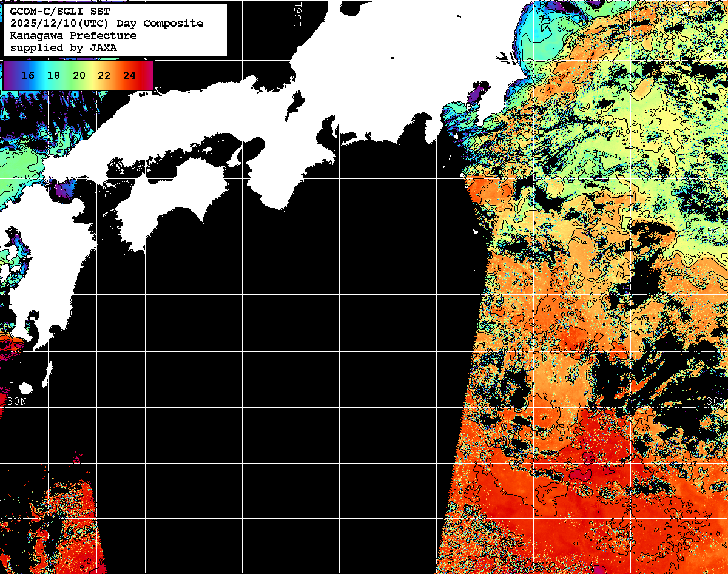
Task: Click the 30N latitude label on left edge
Action: pyautogui.click(x=17, y=402)
